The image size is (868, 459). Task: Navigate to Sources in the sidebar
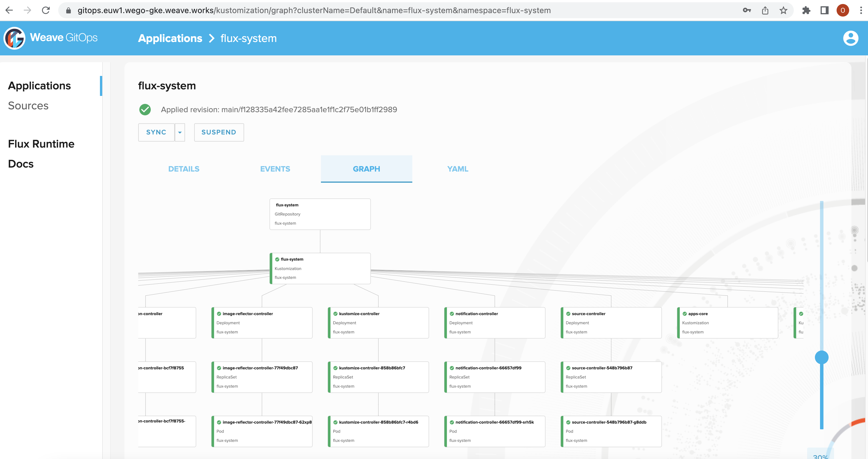[x=28, y=105]
